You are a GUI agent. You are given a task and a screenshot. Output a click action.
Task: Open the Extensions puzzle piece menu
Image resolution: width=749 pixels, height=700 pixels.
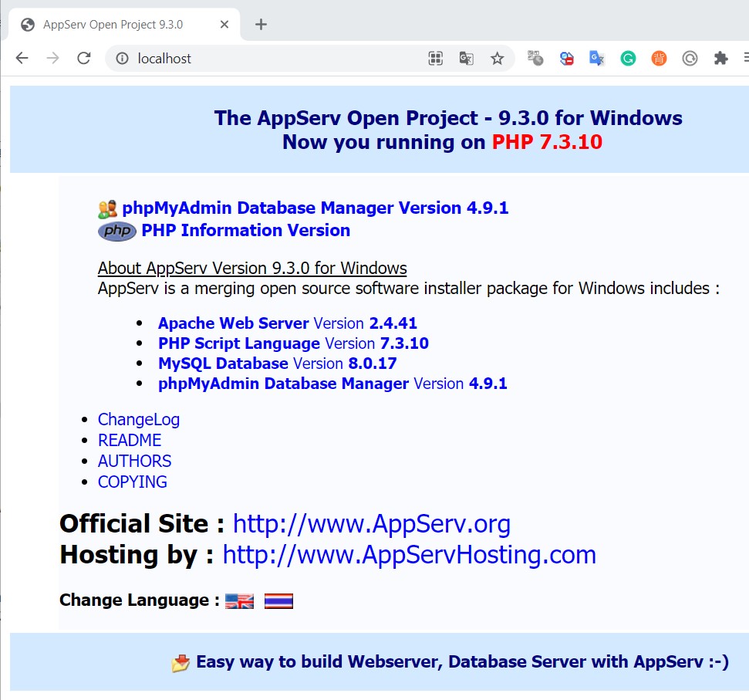(720, 59)
